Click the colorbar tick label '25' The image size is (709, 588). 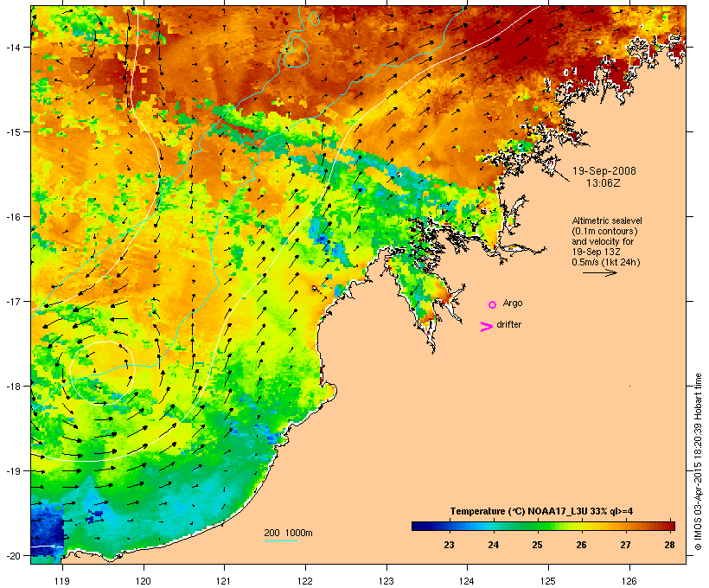pyautogui.click(x=537, y=545)
